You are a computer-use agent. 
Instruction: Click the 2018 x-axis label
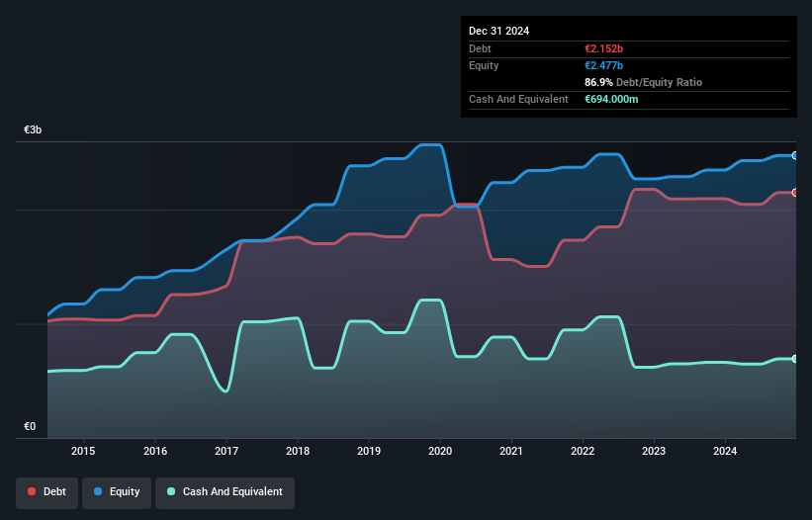pyautogui.click(x=298, y=451)
